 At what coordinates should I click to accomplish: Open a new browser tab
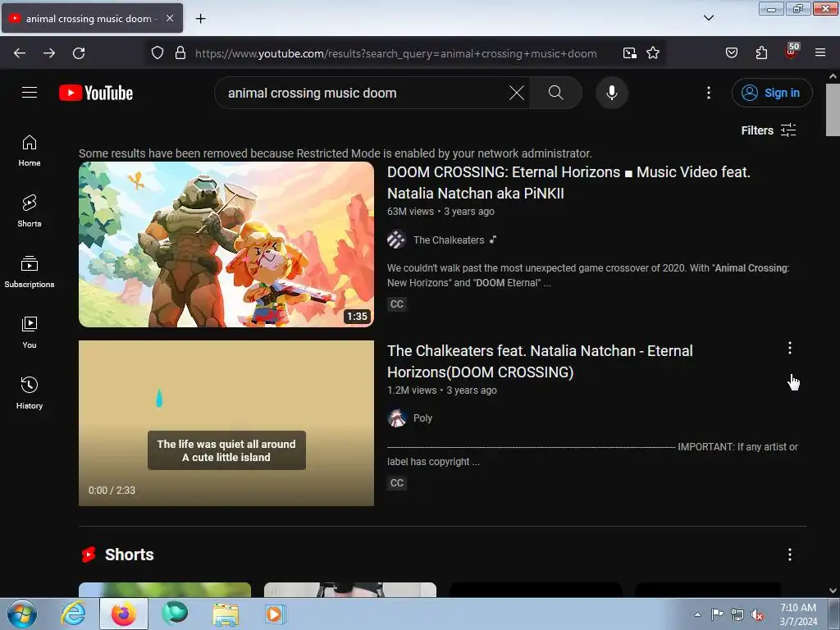pyautogui.click(x=200, y=19)
